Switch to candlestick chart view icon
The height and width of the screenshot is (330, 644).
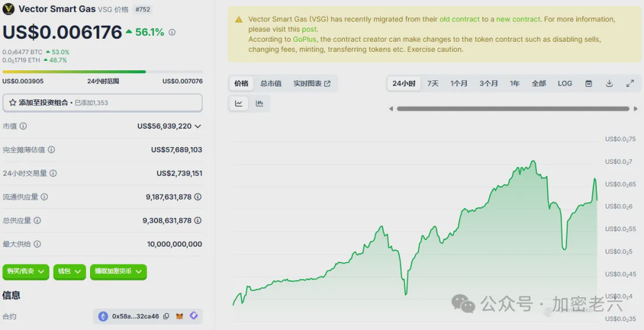(x=259, y=104)
